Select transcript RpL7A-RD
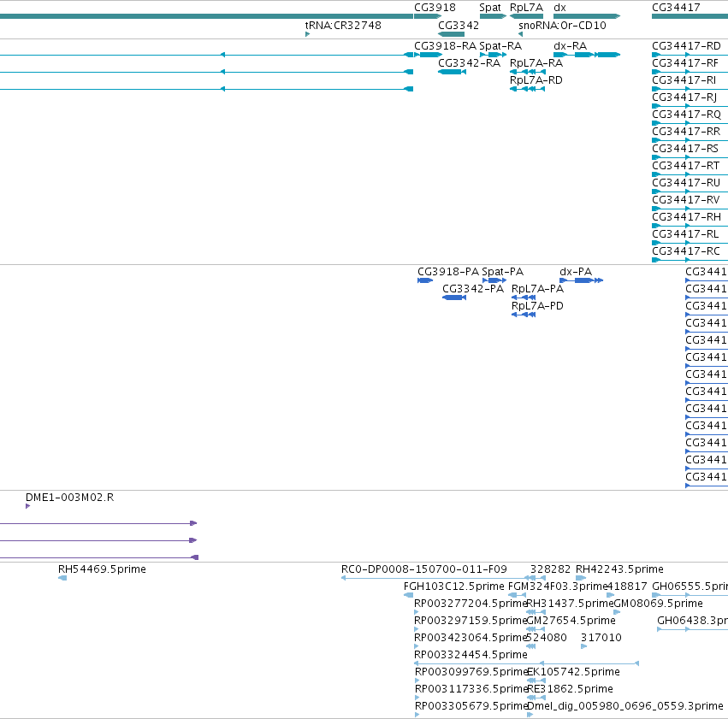The image size is (728, 719). click(x=536, y=80)
